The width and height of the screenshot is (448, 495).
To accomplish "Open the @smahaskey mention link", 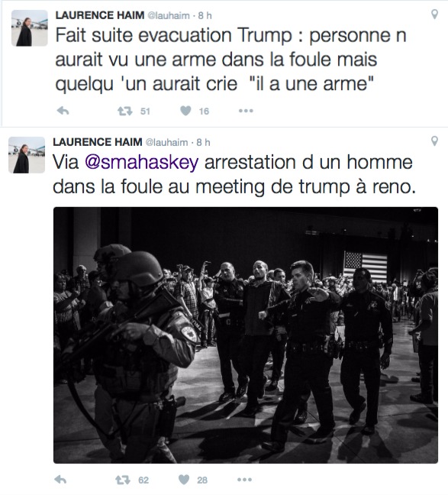I will [142, 162].
